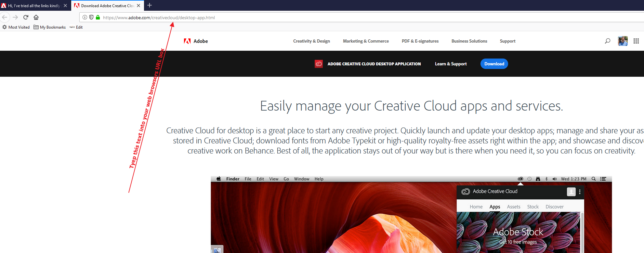Open the Go menu in Mac menu bar
Viewport: 644px width, 253px height.
pos(286,179)
